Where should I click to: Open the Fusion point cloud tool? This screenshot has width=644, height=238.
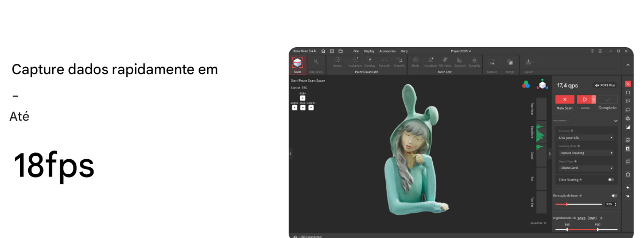pyautogui.click(x=337, y=61)
